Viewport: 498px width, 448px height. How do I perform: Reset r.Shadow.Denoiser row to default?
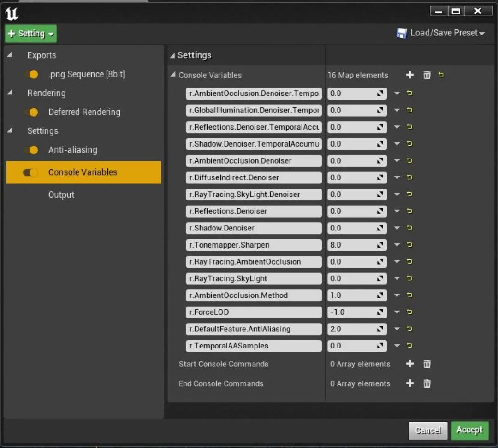[409, 228]
